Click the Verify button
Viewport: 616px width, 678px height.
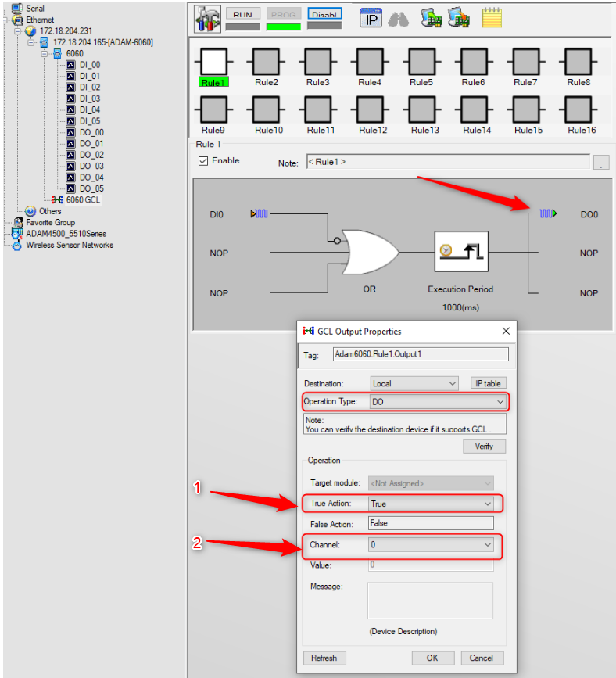pos(484,447)
